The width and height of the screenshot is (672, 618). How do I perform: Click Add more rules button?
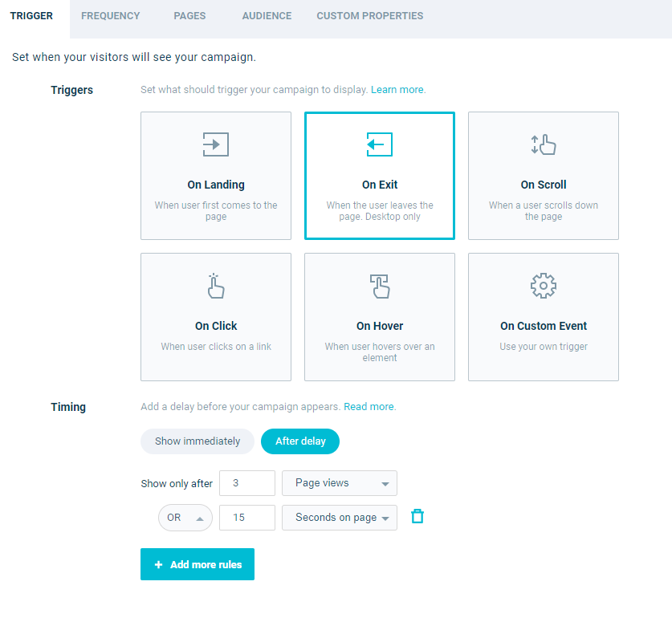pyautogui.click(x=198, y=564)
